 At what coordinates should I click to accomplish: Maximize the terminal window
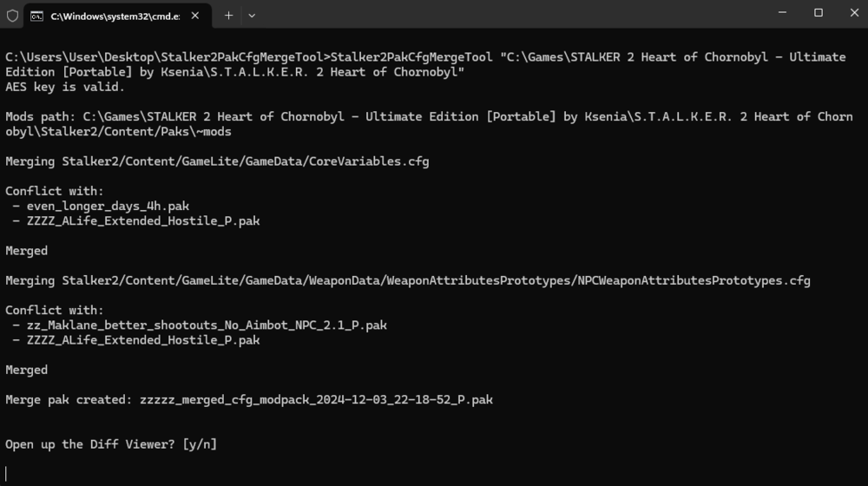(x=818, y=13)
